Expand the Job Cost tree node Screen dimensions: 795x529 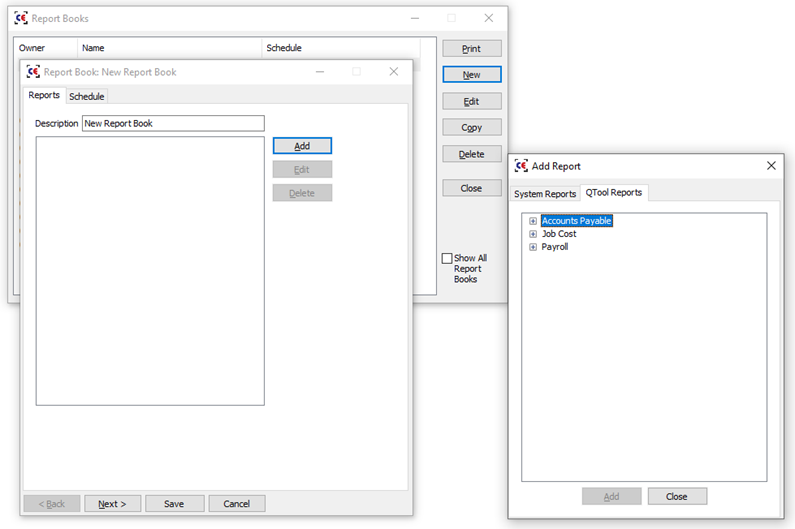(x=533, y=234)
